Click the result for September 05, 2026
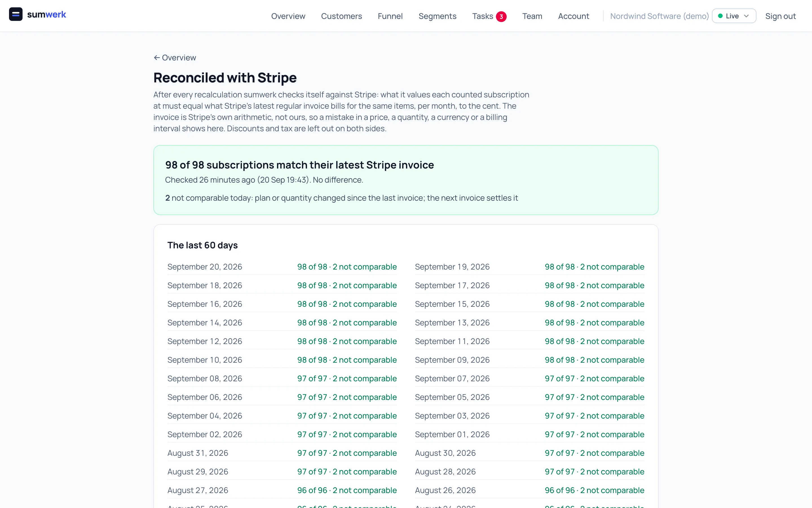Screen dimensions: 812x508 (594, 397)
